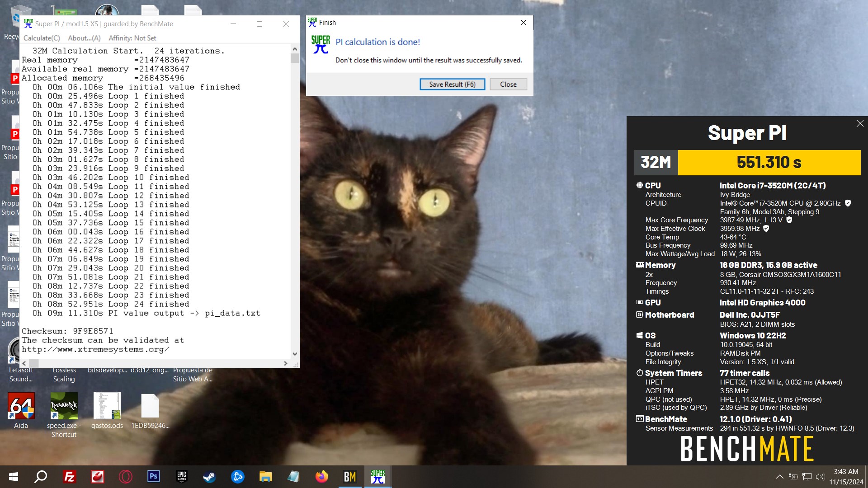The height and width of the screenshot is (488, 868).
Task: Open the notepad-like taskbar app
Action: pyautogui.click(x=293, y=477)
